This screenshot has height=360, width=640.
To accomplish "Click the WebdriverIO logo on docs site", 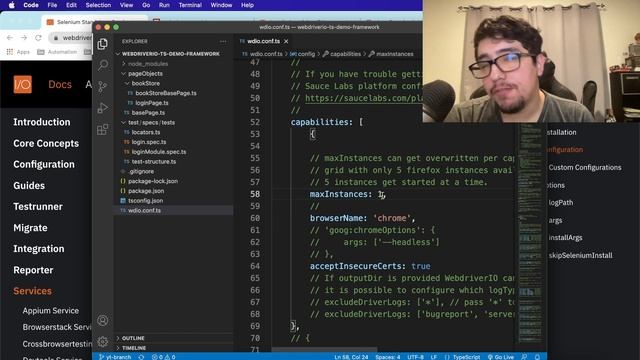I will click(x=22, y=84).
